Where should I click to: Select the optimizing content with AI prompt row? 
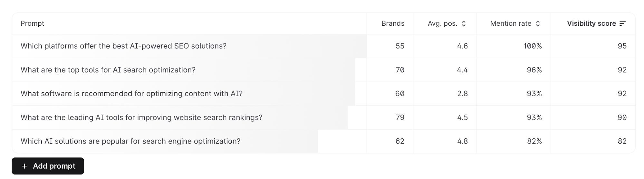(x=131, y=94)
